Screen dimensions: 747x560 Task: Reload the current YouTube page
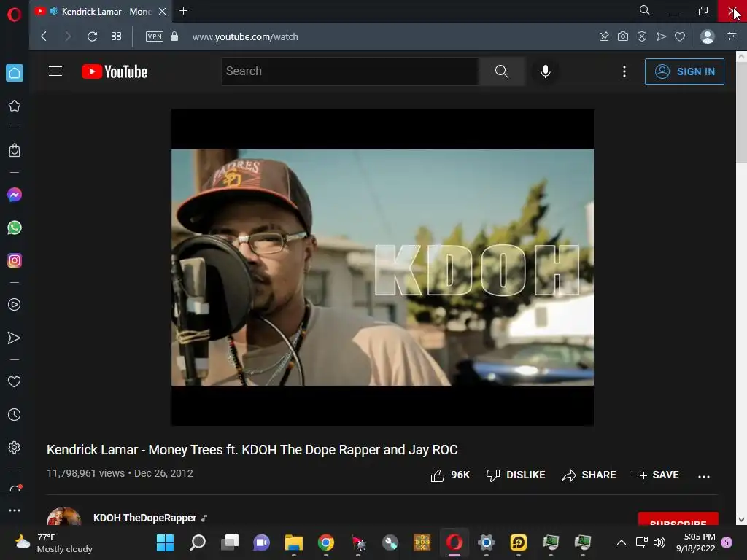[x=93, y=36]
